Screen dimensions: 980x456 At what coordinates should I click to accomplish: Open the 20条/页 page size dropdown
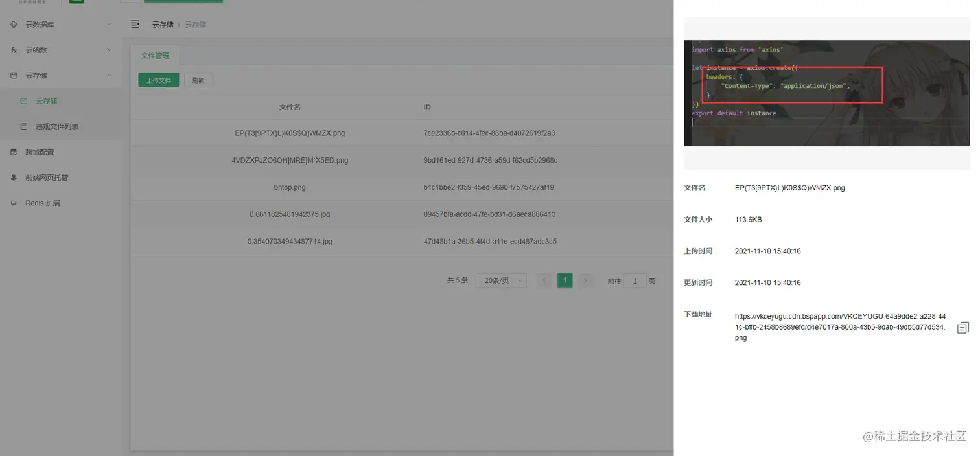click(x=501, y=280)
